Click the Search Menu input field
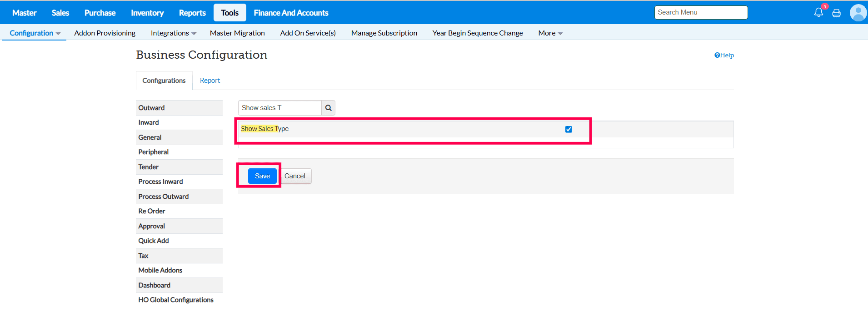The width and height of the screenshot is (868, 313). pos(701,12)
